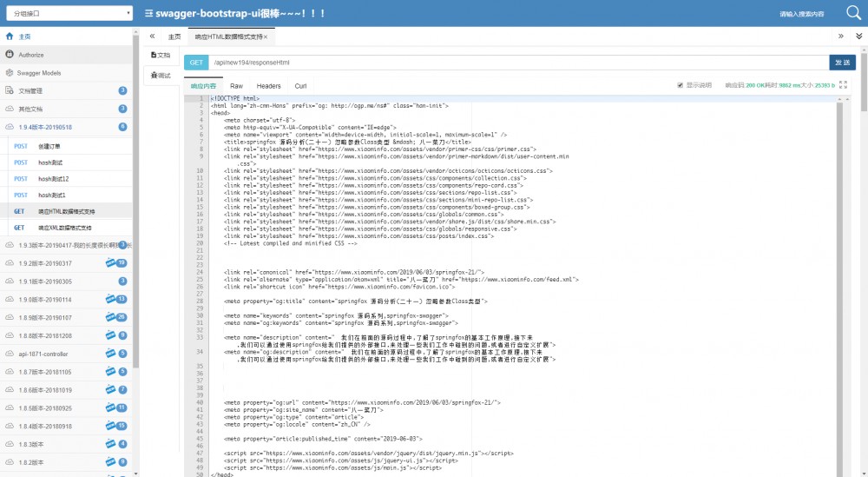Click the lock icon beside Authorize
868x477 pixels.
(10, 54)
